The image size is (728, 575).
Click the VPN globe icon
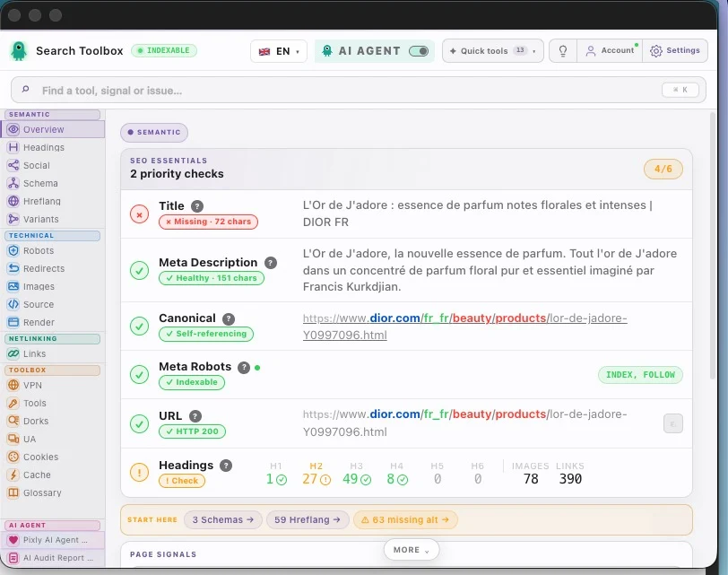point(13,385)
